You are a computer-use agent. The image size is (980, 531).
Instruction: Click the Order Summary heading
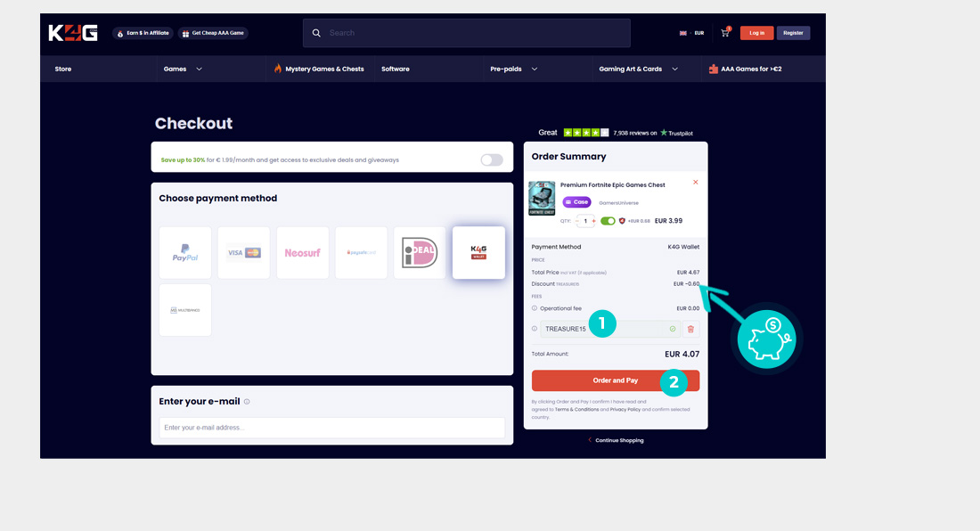point(568,157)
